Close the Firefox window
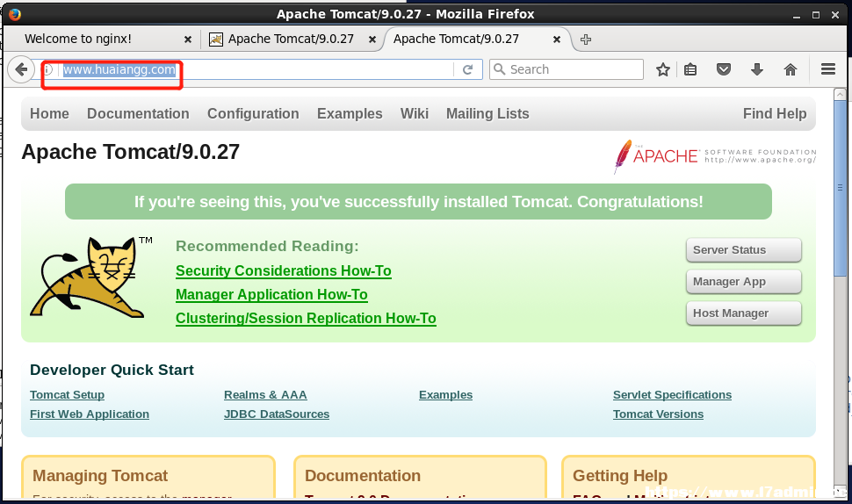 835,15
